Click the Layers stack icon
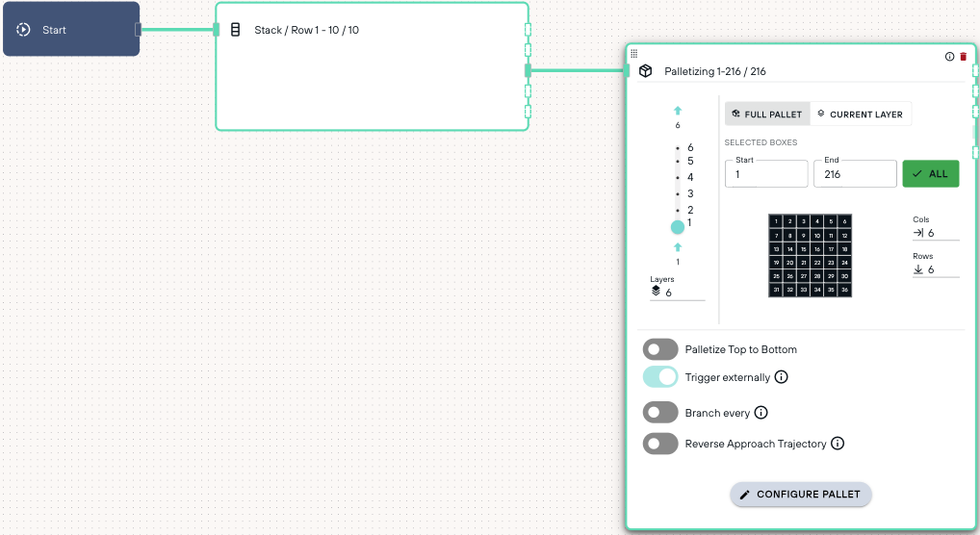This screenshot has height=535, width=980. [656, 291]
